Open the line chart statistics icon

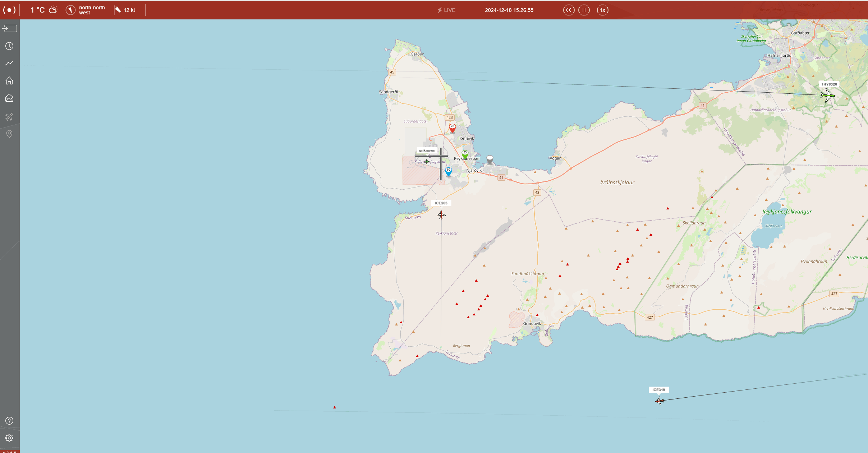(9, 63)
